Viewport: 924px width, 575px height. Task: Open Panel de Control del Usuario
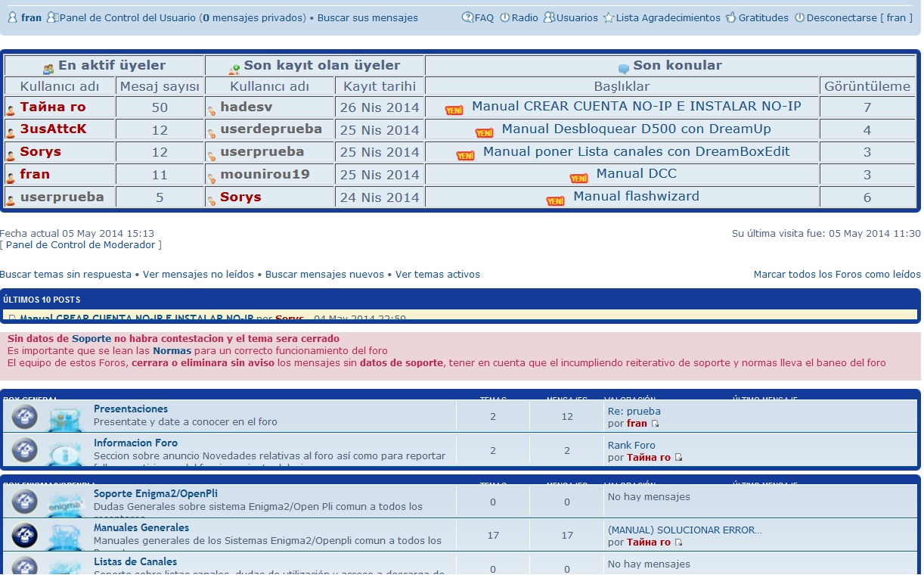(x=127, y=17)
